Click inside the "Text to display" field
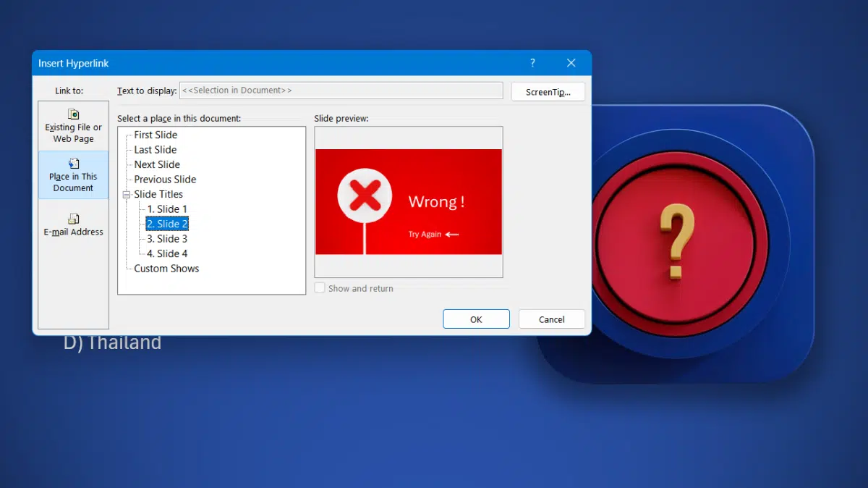 point(340,90)
